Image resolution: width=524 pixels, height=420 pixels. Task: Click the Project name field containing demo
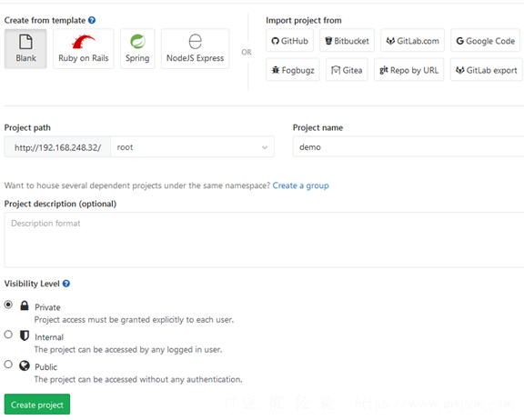tap(408, 146)
